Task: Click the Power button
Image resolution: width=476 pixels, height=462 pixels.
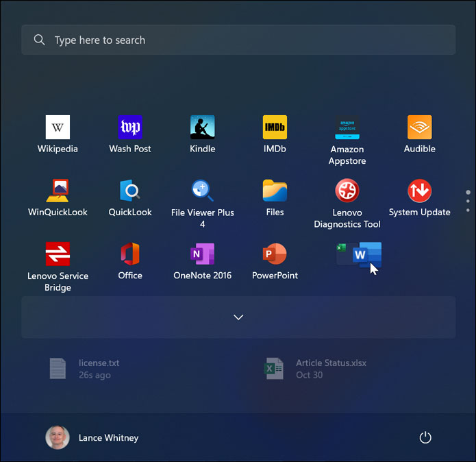Action: pyautogui.click(x=425, y=438)
